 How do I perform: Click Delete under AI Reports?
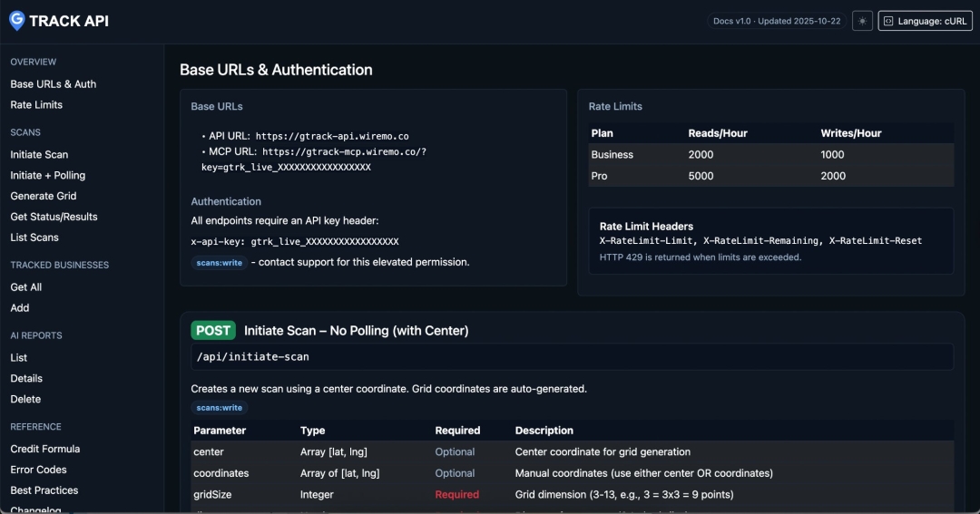tap(25, 399)
